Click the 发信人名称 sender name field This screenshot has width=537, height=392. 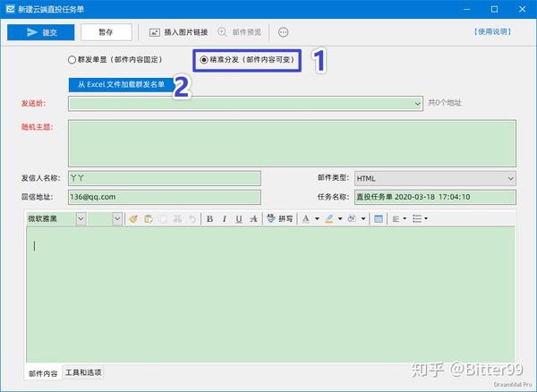pyautogui.click(x=165, y=178)
